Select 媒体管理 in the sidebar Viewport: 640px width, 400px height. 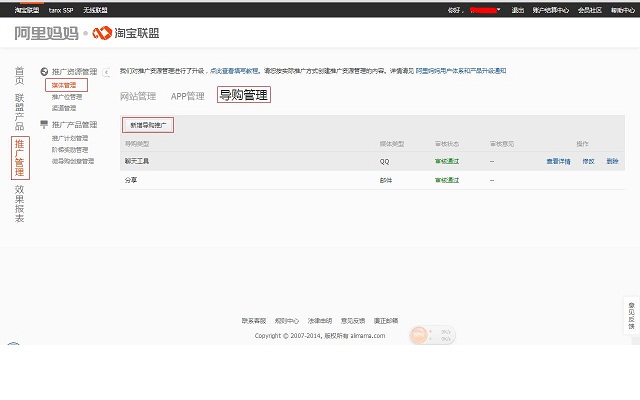[66, 85]
